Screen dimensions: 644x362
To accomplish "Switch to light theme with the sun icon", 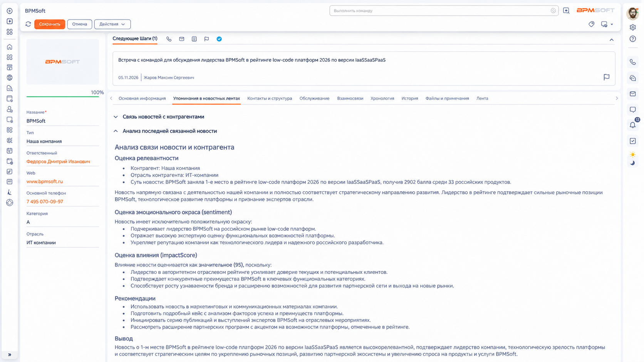I will pyautogui.click(x=633, y=155).
